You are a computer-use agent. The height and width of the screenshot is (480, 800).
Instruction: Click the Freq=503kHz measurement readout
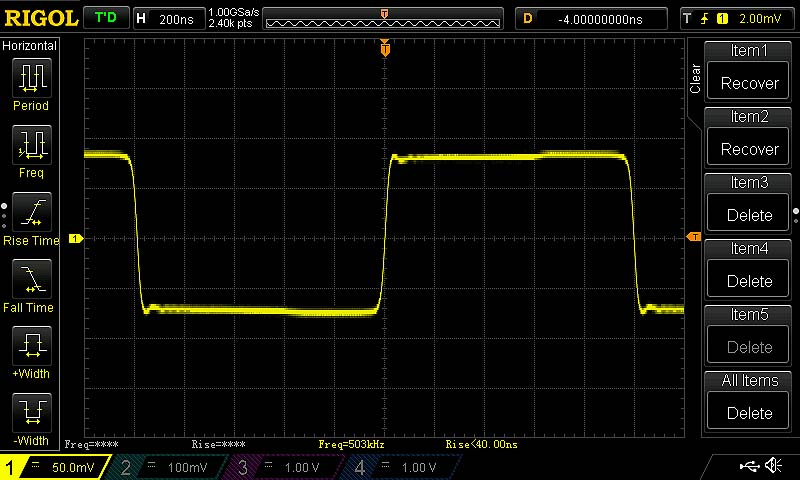[x=351, y=444]
